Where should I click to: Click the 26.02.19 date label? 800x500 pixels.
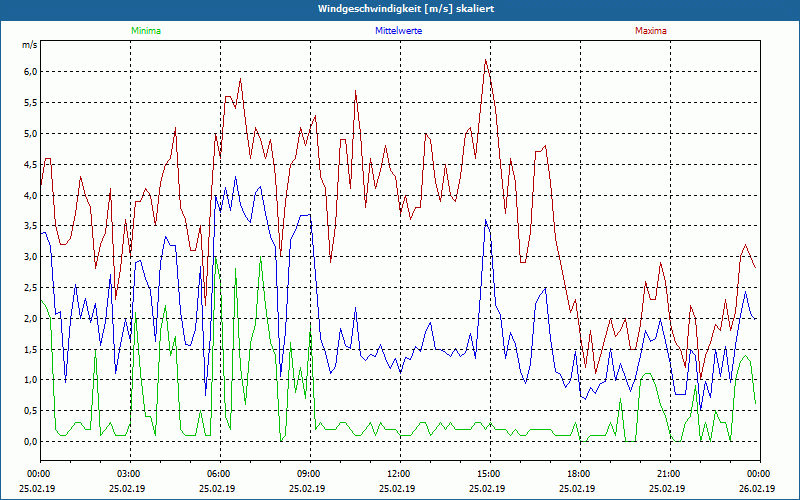click(757, 488)
